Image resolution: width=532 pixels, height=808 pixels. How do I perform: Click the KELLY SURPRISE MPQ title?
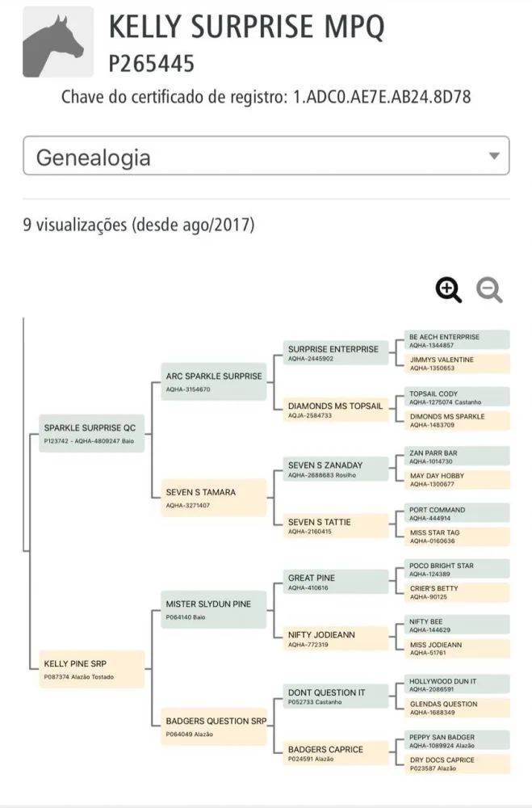pos(247,27)
